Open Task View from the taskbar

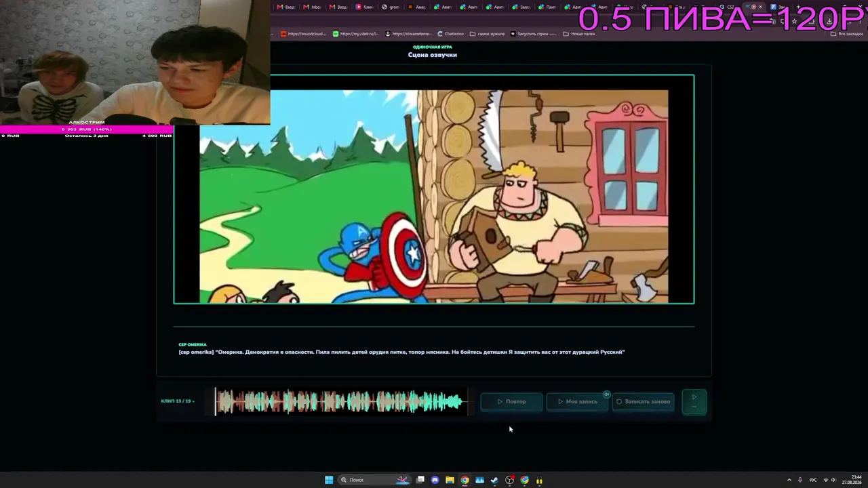[420, 480]
